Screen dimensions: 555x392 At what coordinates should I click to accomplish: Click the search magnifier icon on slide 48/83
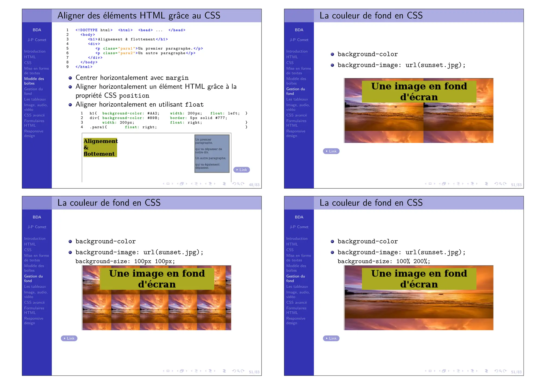tap(238, 184)
